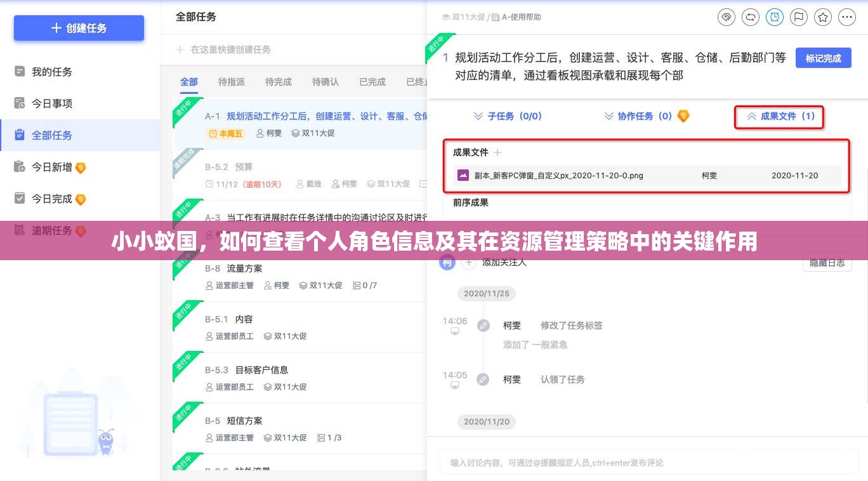Click 运营部主管 on task B-8
Viewport: 868px width, 481px height.
(230, 286)
